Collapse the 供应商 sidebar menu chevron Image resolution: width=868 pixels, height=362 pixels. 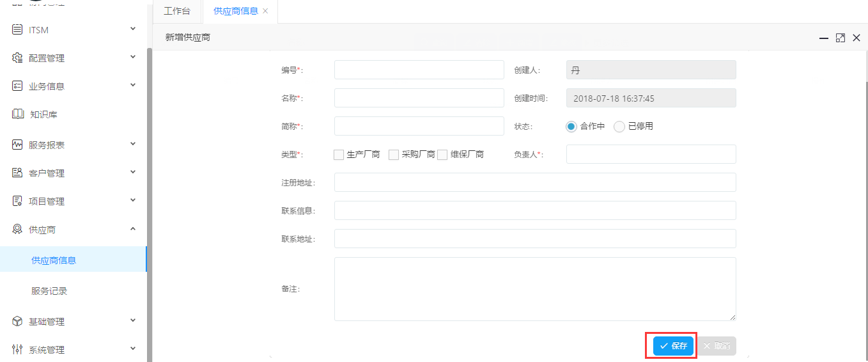coord(133,228)
